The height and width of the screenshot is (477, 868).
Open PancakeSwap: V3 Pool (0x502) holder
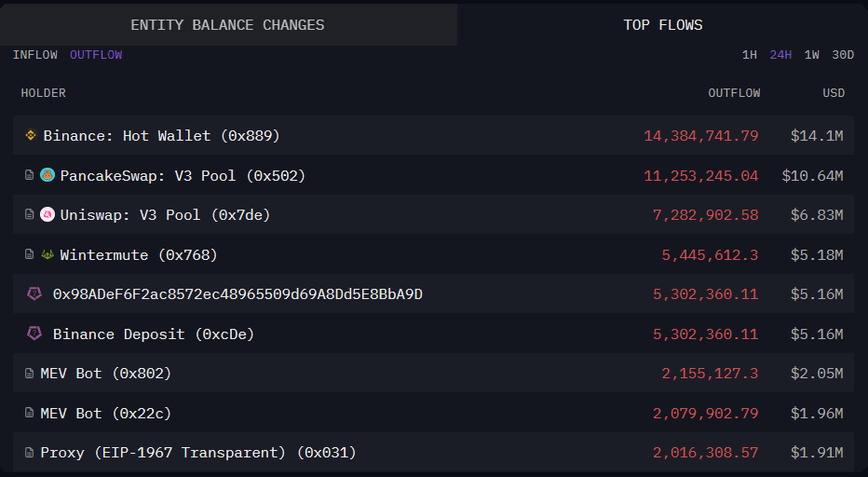[x=183, y=176]
